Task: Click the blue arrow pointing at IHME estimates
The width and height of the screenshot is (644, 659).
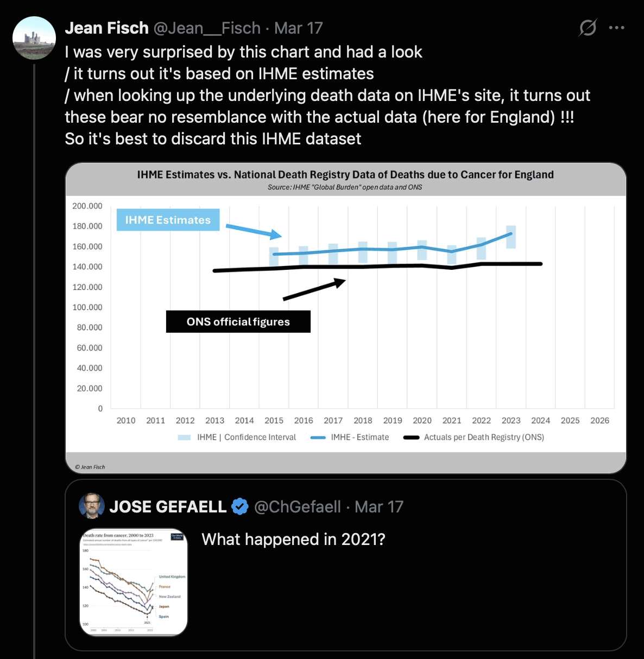Action: [254, 231]
